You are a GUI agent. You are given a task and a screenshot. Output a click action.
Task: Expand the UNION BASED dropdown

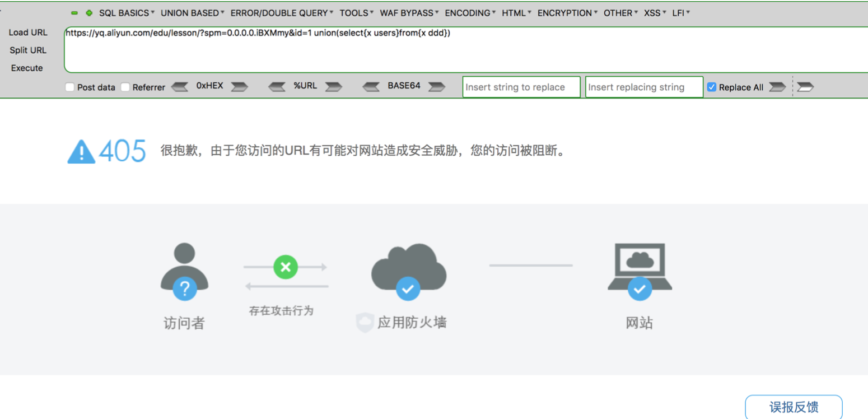click(192, 13)
